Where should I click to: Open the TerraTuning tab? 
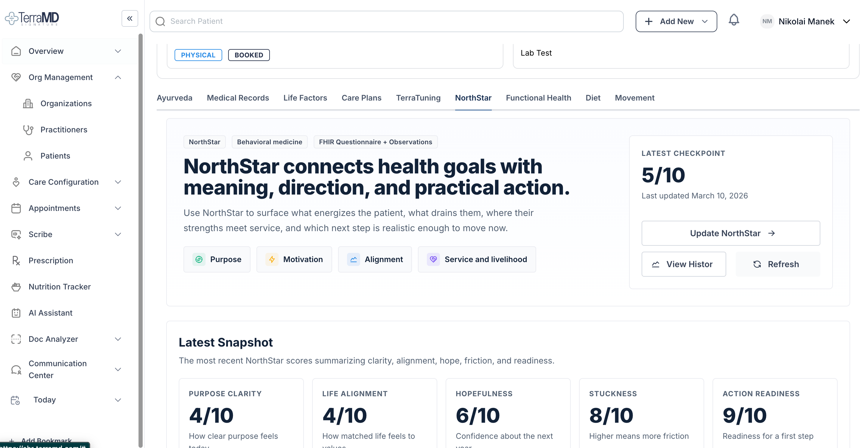(418, 98)
